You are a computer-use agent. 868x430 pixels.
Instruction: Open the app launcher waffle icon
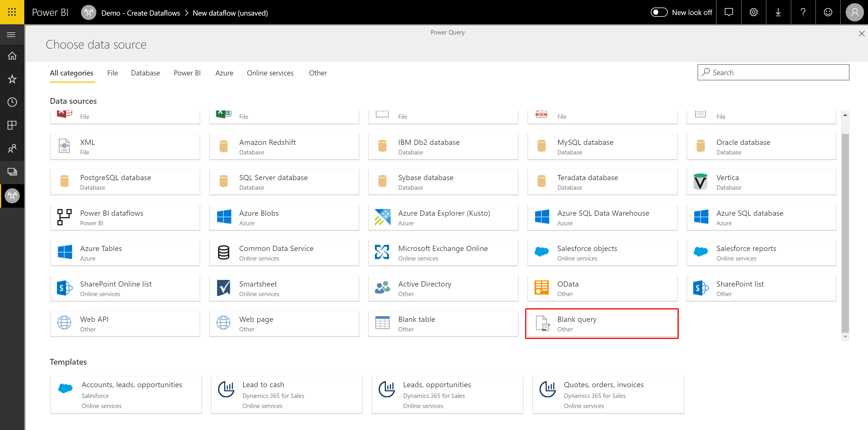click(12, 12)
